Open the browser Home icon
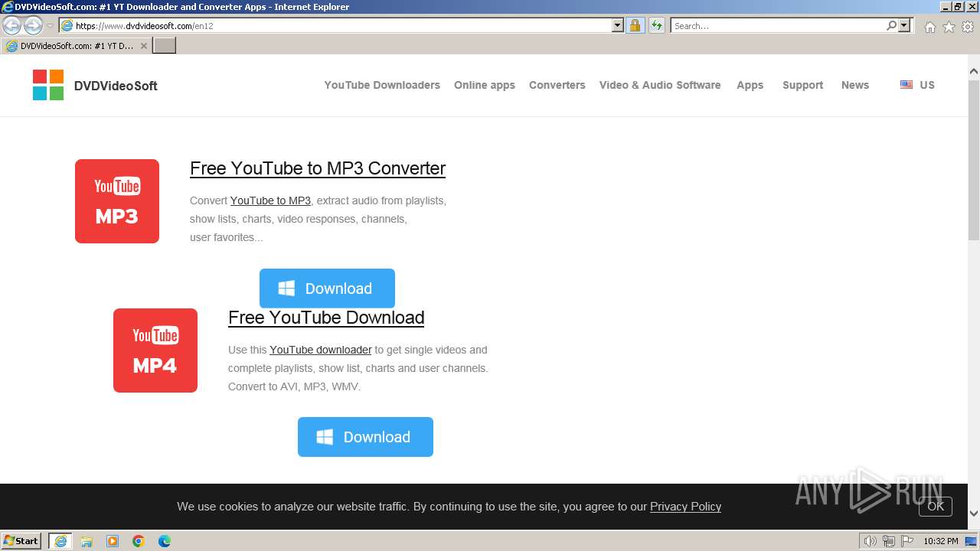The height and width of the screenshot is (551, 980). click(929, 27)
